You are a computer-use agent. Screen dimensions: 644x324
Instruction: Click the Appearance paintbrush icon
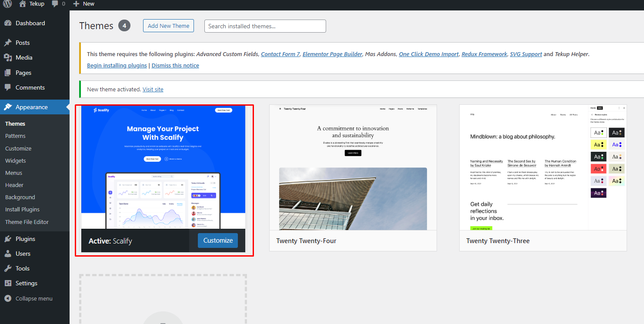pos(8,107)
